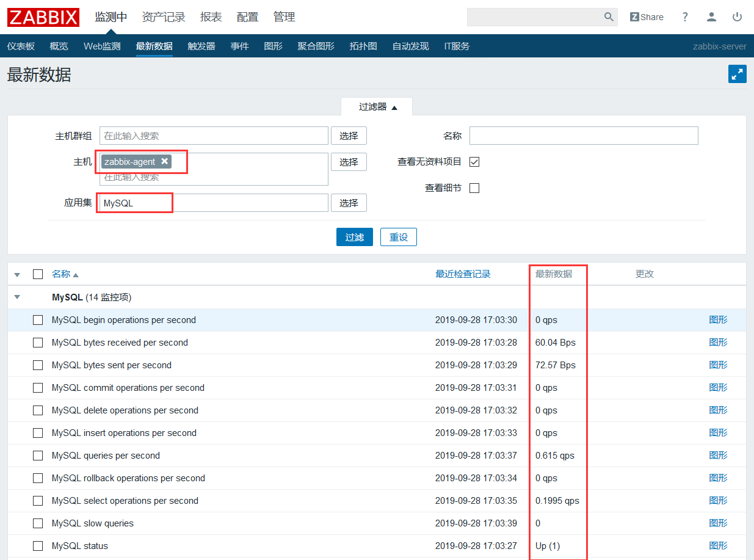
Task: Check the 'MySQL begin operations per second' row
Action: coord(38,320)
